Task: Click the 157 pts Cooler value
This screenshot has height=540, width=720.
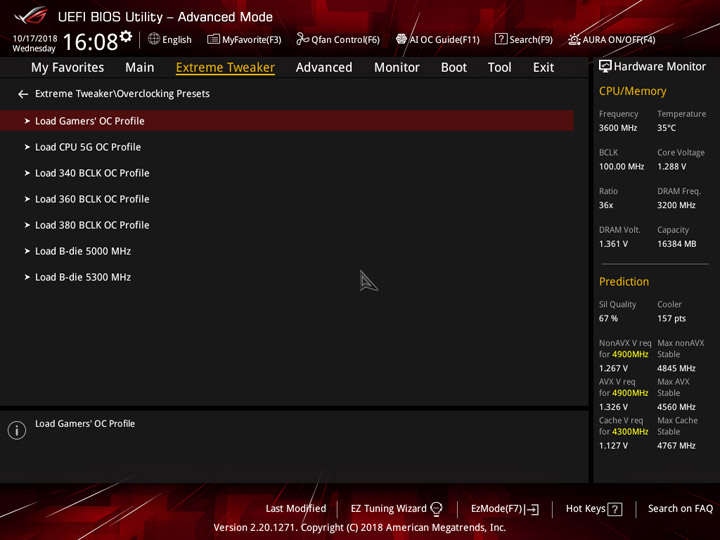Action: [671, 319]
